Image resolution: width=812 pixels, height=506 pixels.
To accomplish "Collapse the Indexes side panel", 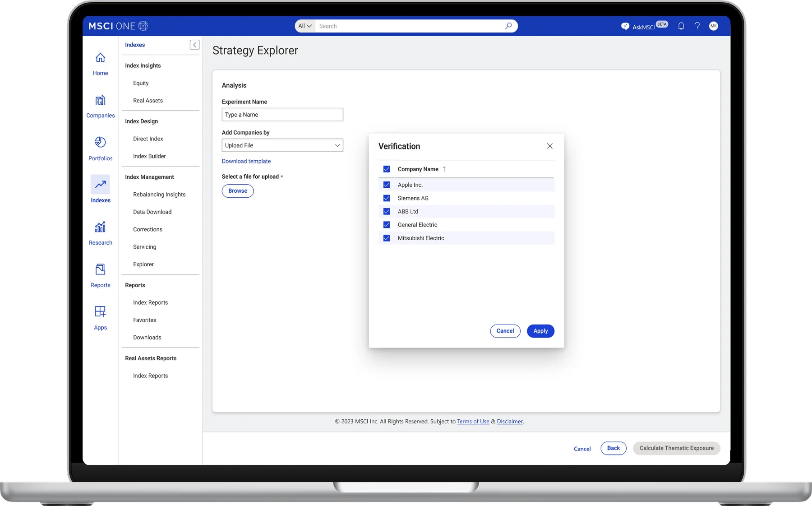I will click(x=194, y=45).
